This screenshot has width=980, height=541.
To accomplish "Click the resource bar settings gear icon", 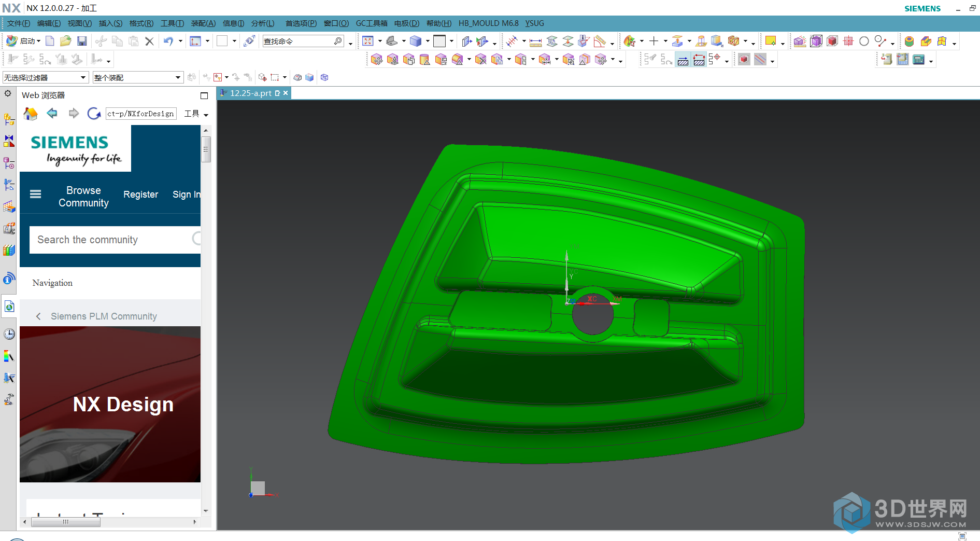I will click(8, 94).
